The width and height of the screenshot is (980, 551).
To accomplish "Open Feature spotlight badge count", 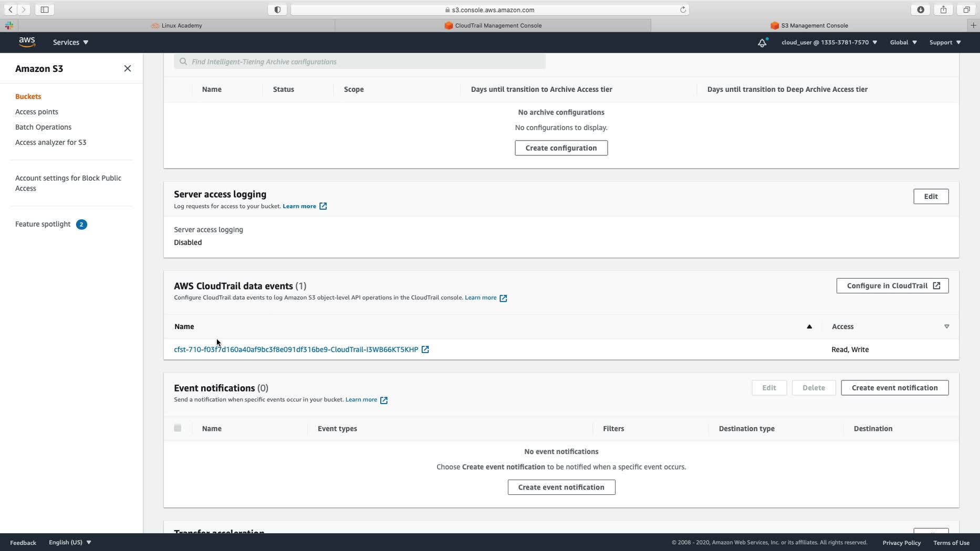I will (x=81, y=225).
